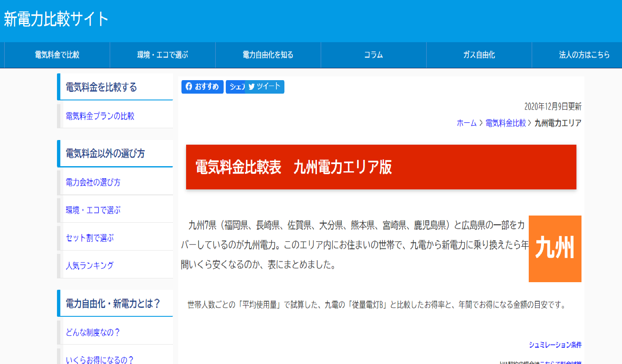Click the 電気料金を比較する sidebar heading
This screenshot has width=622, height=364.
(115, 87)
